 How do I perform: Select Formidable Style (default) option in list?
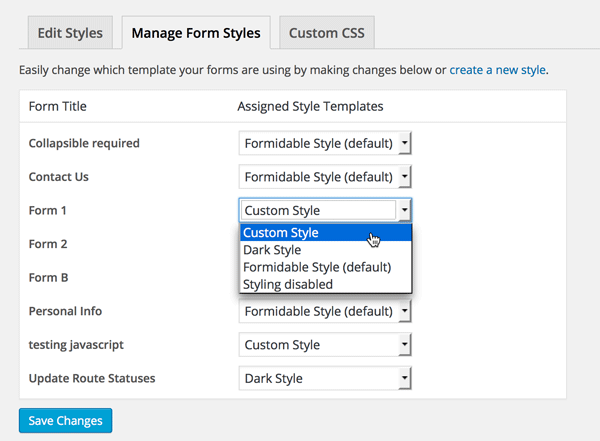pyautogui.click(x=317, y=267)
